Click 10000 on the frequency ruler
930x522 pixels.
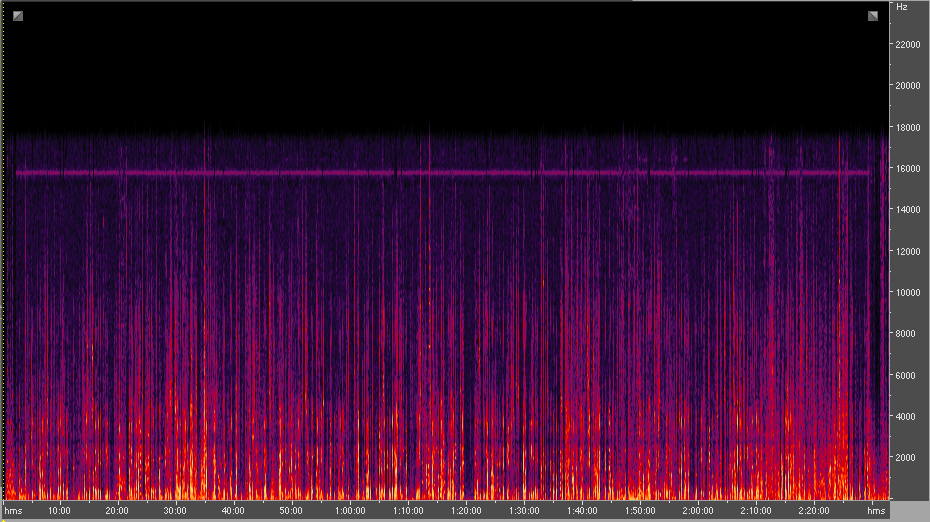pyautogui.click(x=908, y=292)
